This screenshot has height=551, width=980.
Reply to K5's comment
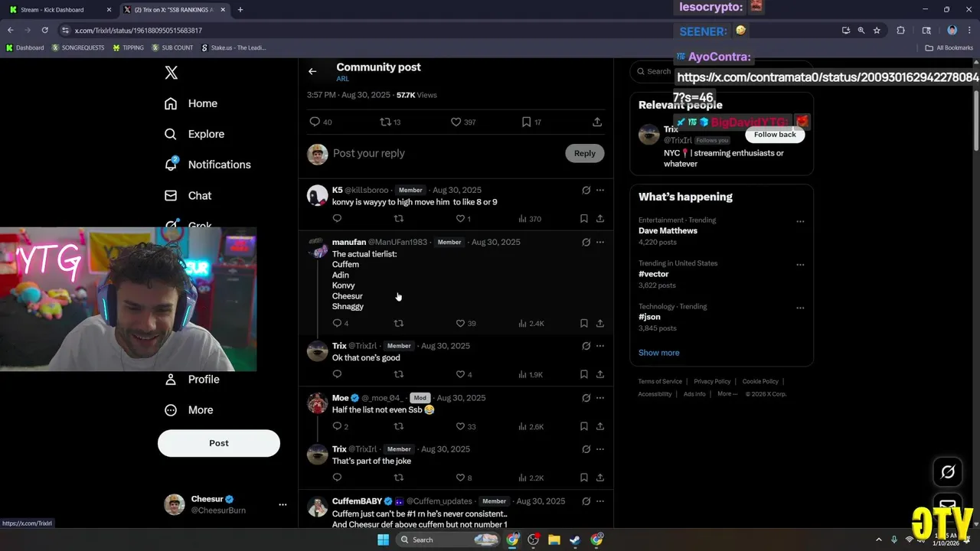337,219
